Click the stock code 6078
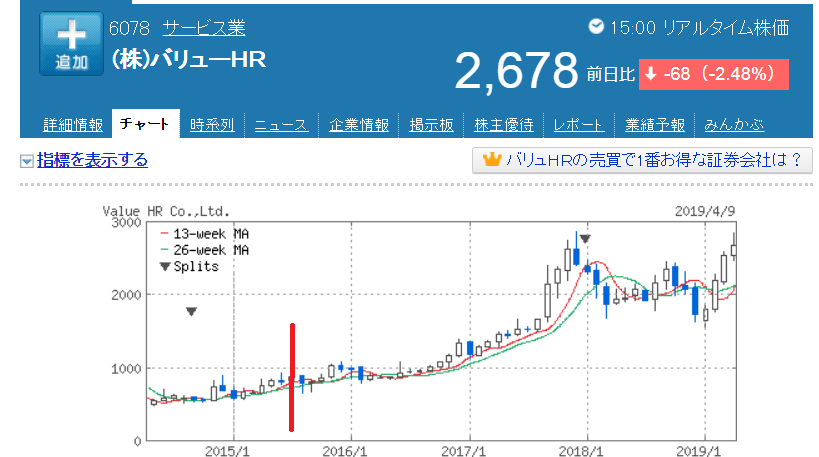The width and height of the screenshot is (819, 457). coord(129,28)
